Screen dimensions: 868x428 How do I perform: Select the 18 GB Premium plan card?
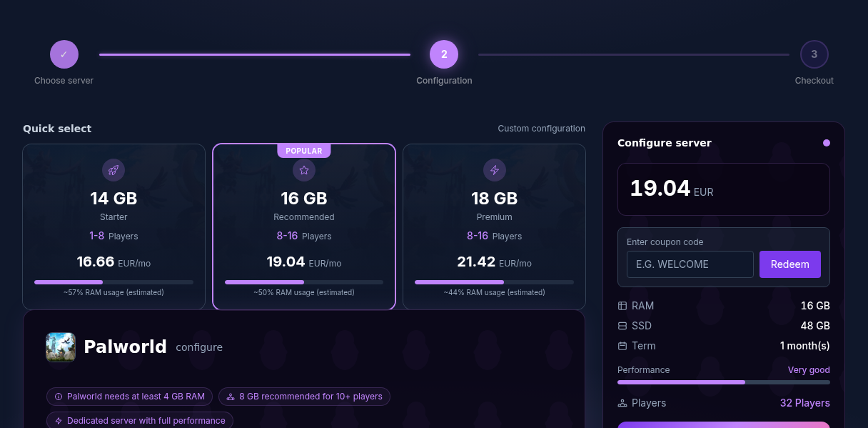[495, 227]
